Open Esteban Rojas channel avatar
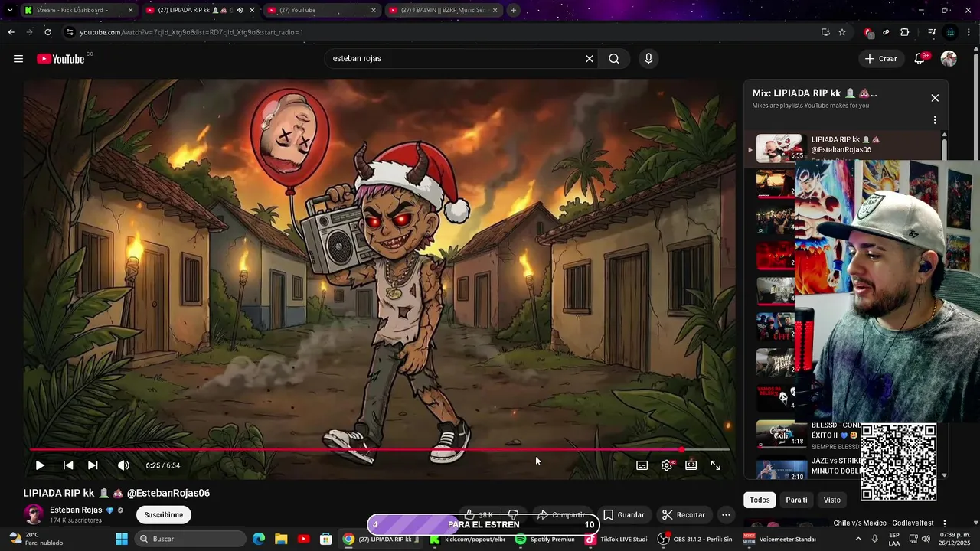The height and width of the screenshot is (551, 980). 34,514
